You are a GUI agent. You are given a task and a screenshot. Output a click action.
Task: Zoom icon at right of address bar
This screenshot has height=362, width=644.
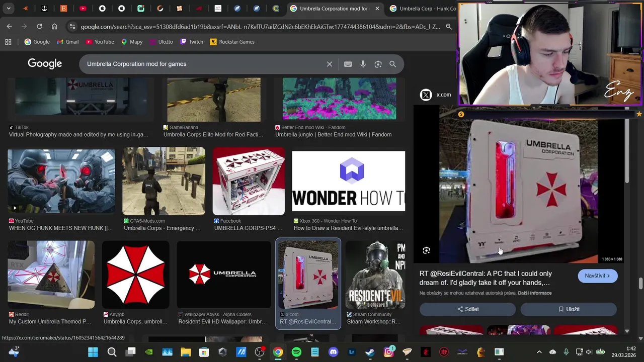[x=449, y=27]
